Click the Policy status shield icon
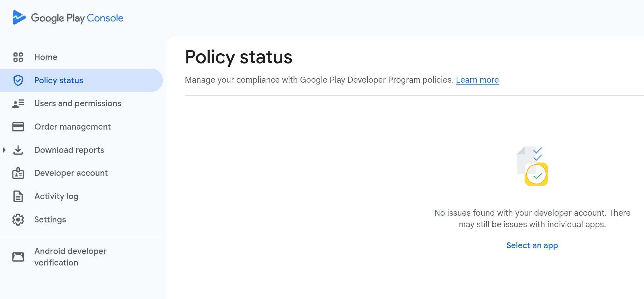 [18, 80]
